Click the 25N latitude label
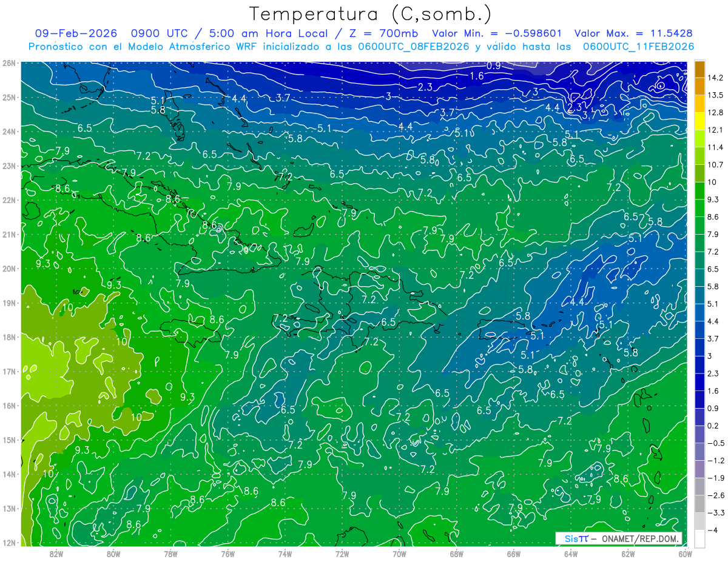The image size is (728, 562). [x=9, y=97]
